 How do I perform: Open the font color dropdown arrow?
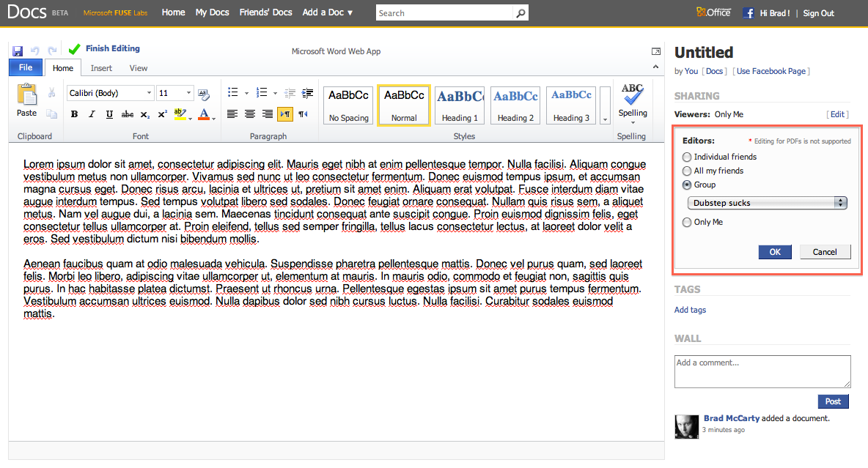tap(213, 118)
